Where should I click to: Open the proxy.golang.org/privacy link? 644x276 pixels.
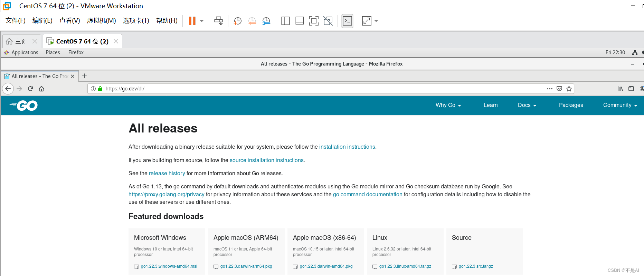(166, 195)
